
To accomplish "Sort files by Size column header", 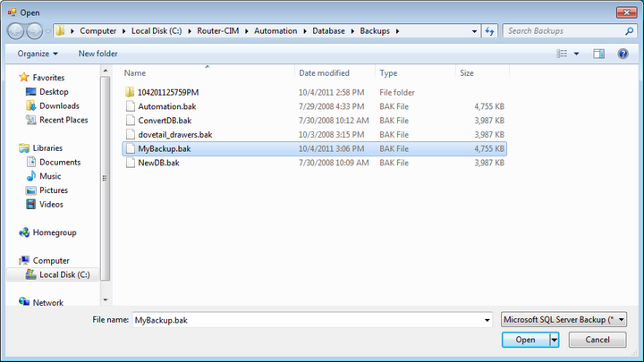I will [467, 72].
